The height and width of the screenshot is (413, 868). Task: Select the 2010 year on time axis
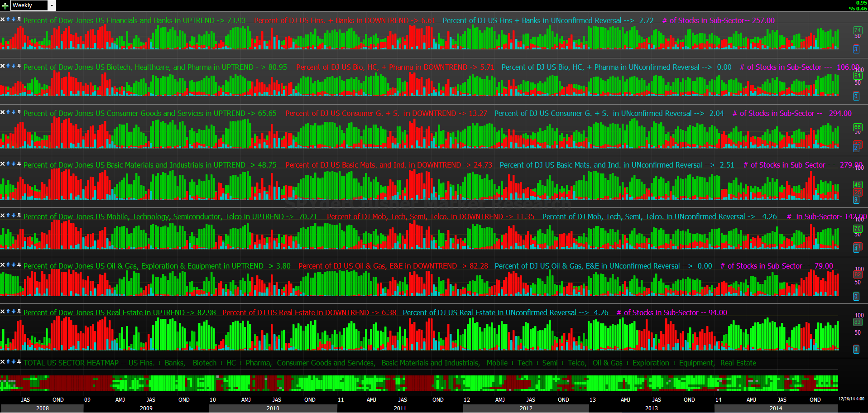[273, 408]
